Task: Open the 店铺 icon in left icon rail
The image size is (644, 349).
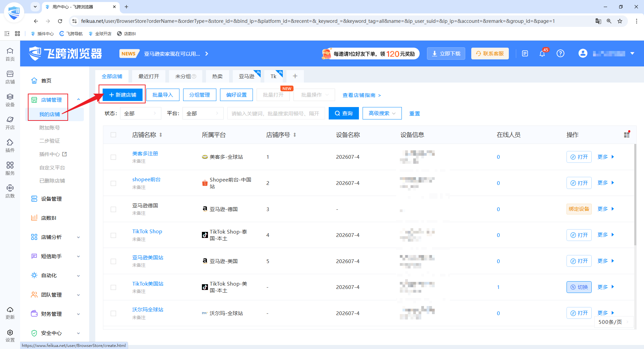Action: click(x=10, y=77)
